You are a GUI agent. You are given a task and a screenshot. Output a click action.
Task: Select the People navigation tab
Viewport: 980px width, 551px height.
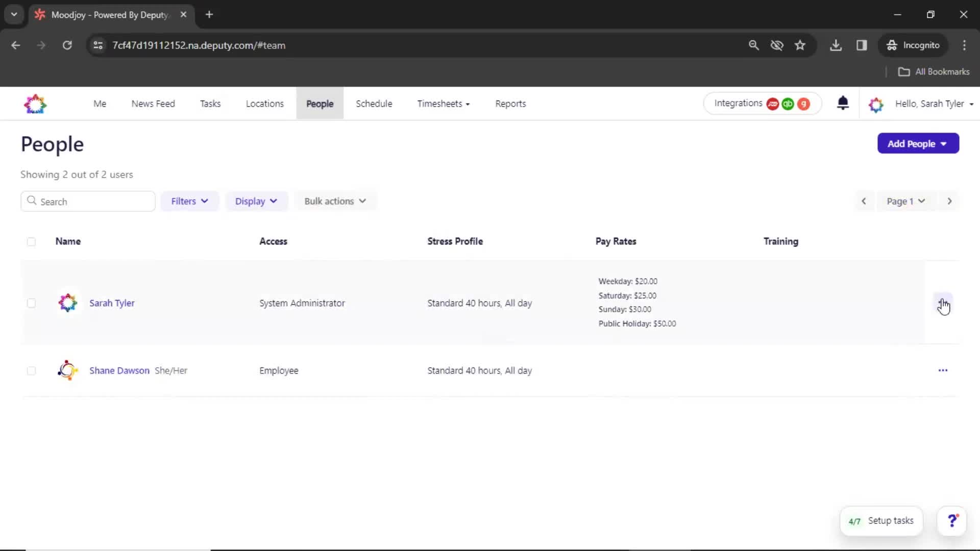(320, 104)
